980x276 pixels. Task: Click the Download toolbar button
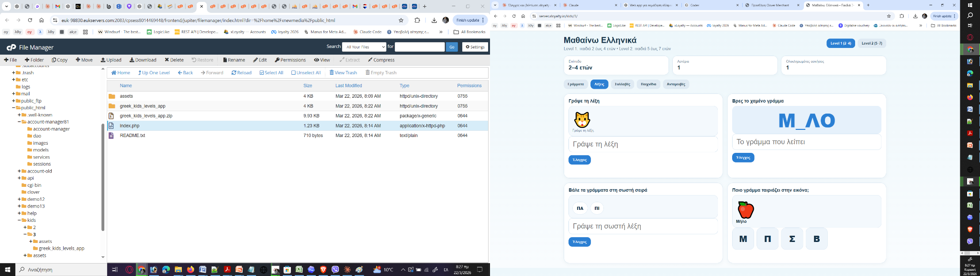[x=143, y=60]
